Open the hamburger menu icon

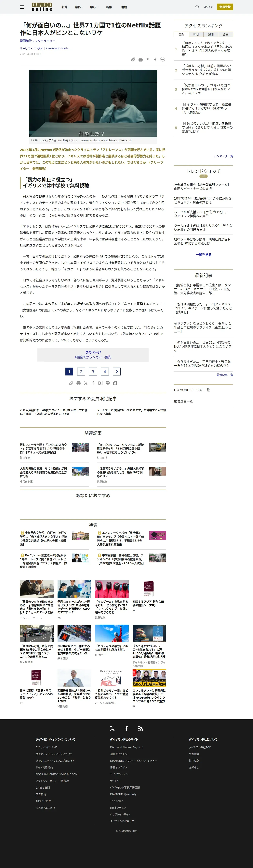22,7
